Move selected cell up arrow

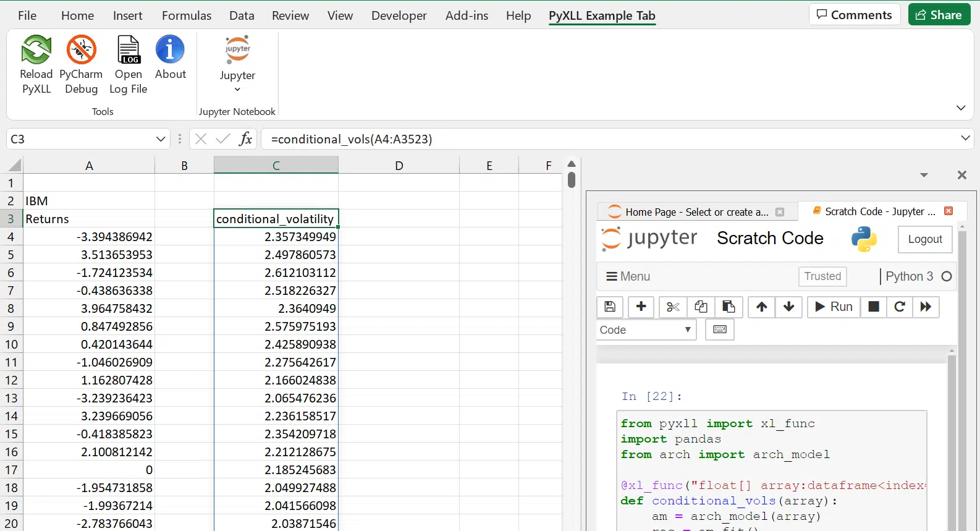762,307
